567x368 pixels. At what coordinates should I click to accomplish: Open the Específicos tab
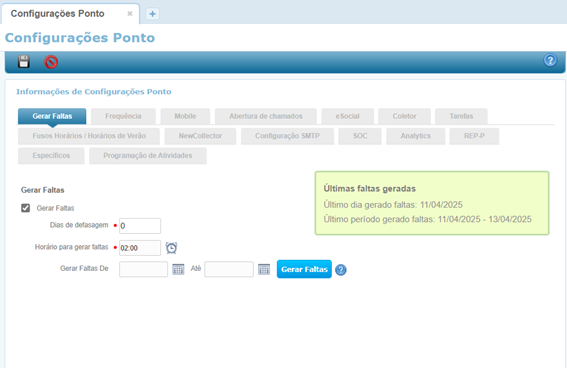click(x=51, y=156)
